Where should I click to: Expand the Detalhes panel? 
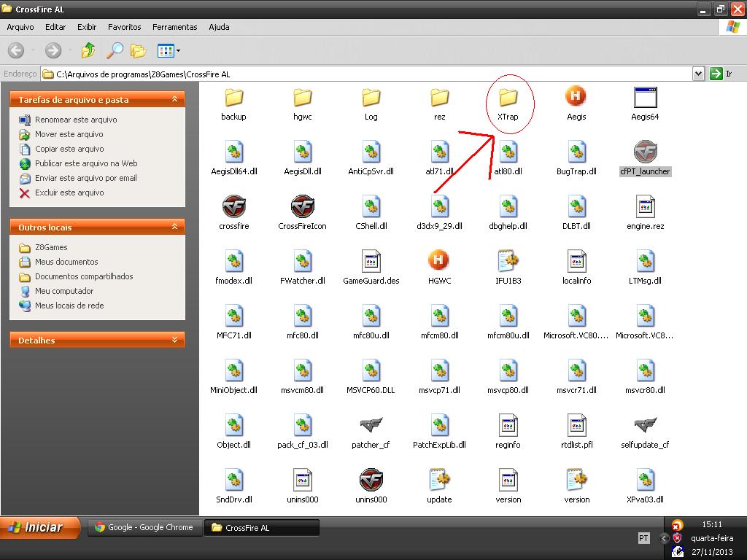[174, 340]
